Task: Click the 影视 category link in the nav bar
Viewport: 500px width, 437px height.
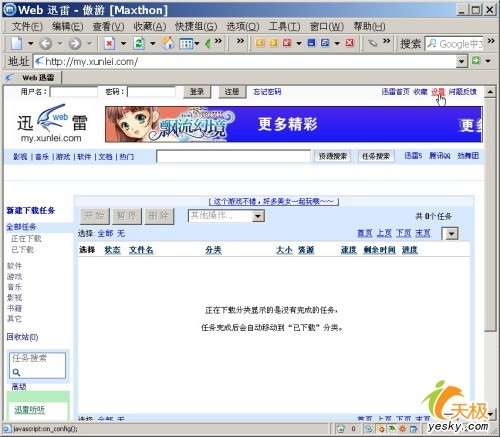Action: (20, 157)
